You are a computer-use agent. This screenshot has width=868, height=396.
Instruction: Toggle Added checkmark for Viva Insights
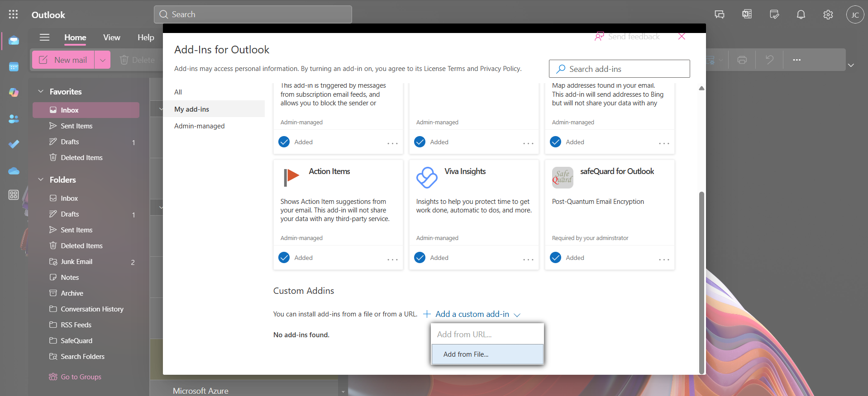[420, 258]
